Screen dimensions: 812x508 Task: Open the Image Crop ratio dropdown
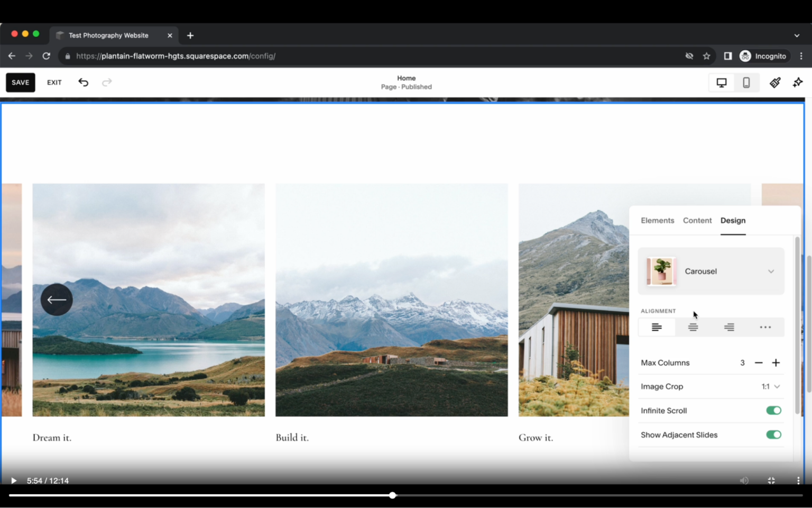[771, 386]
